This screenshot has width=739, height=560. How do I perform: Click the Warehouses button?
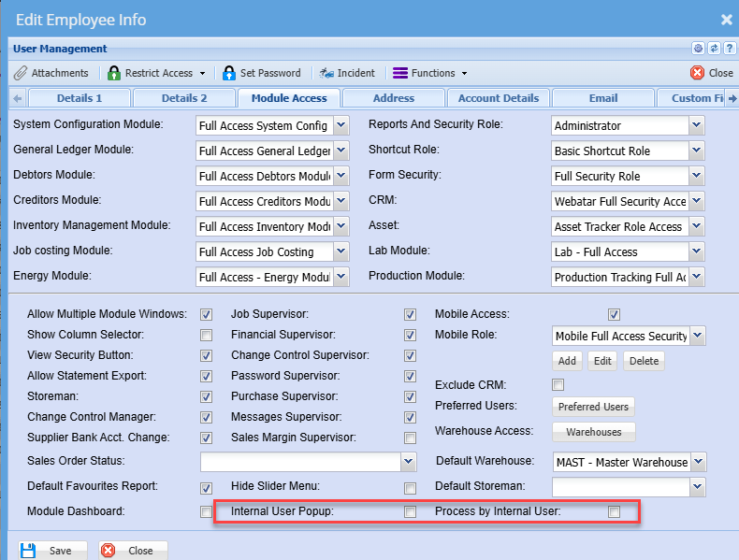point(594,432)
